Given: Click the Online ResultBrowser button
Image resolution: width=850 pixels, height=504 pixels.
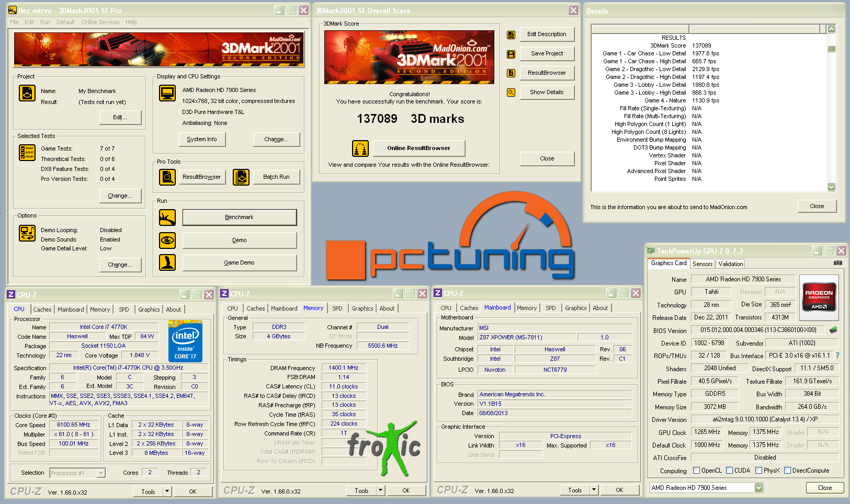Looking at the screenshot, I should pos(419,148).
